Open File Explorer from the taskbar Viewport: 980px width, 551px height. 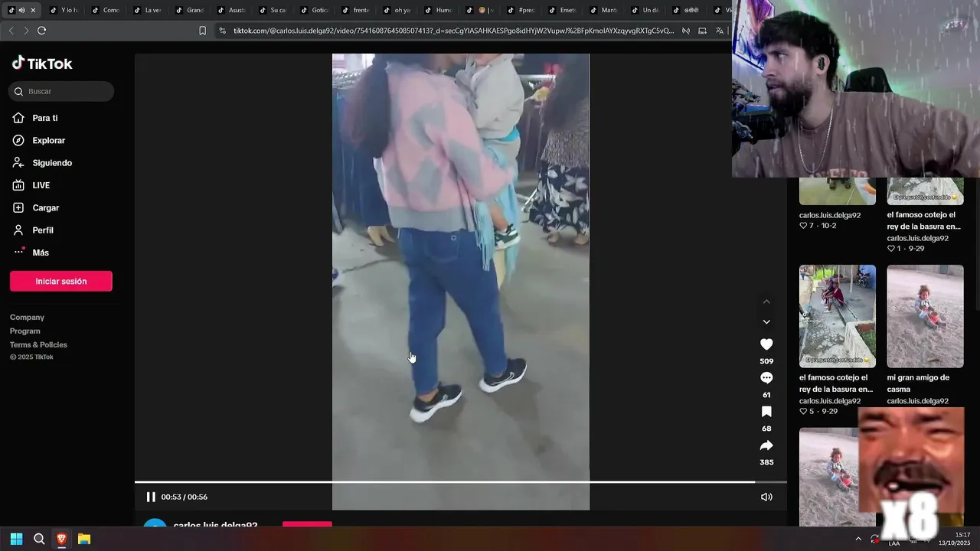tap(84, 539)
